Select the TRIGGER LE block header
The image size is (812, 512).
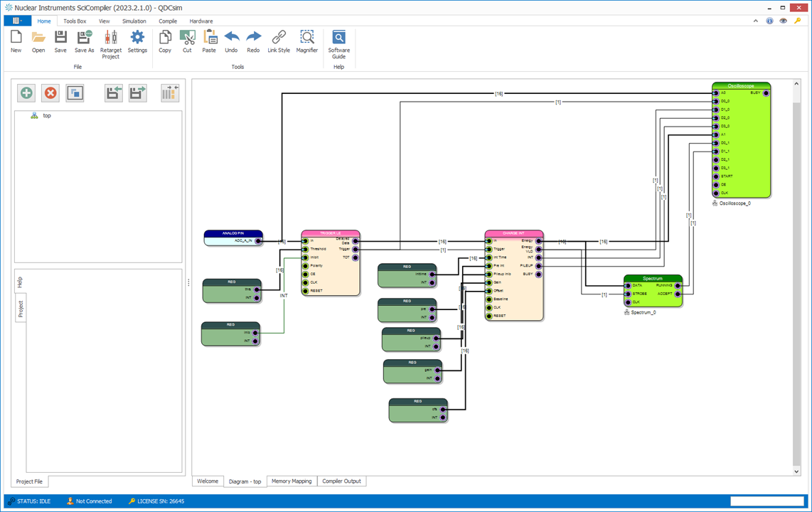[x=331, y=233]
